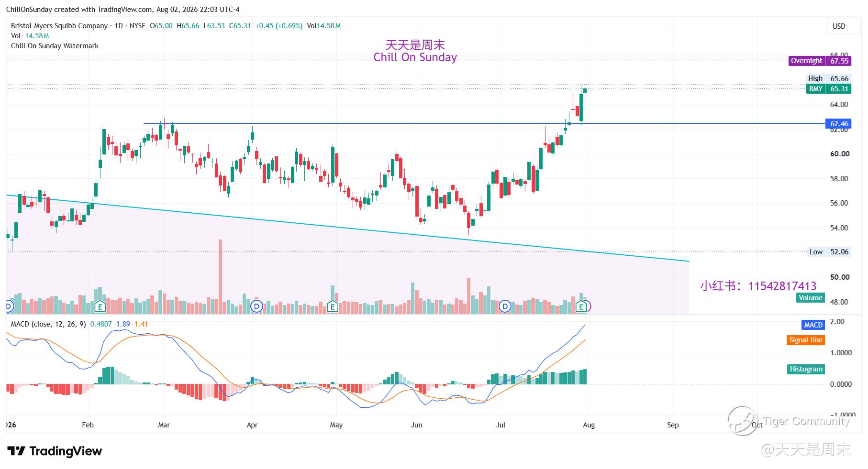This screenshot has width=868, height=469.
Task: Click the green Volume indicator label
Action: tap(811, 297)
